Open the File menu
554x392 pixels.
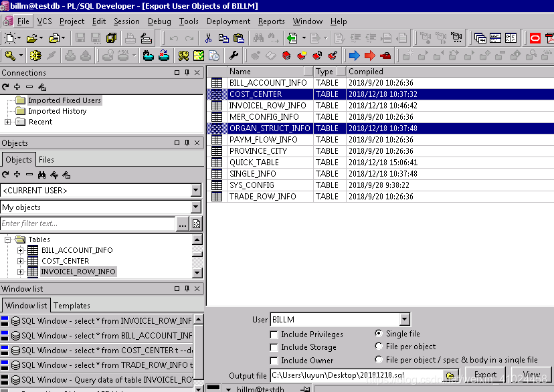pos(23,21)
